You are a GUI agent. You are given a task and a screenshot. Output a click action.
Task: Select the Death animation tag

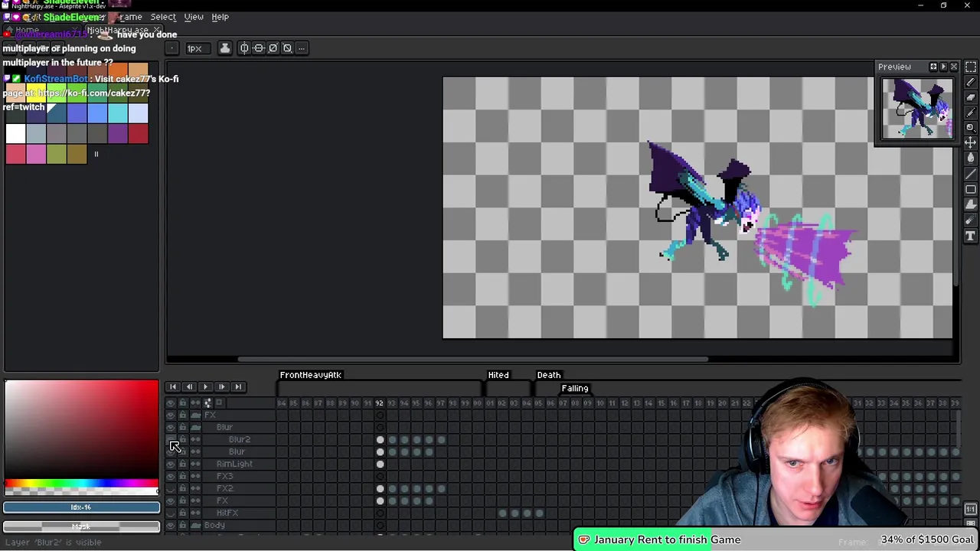(x=549, y=375)
